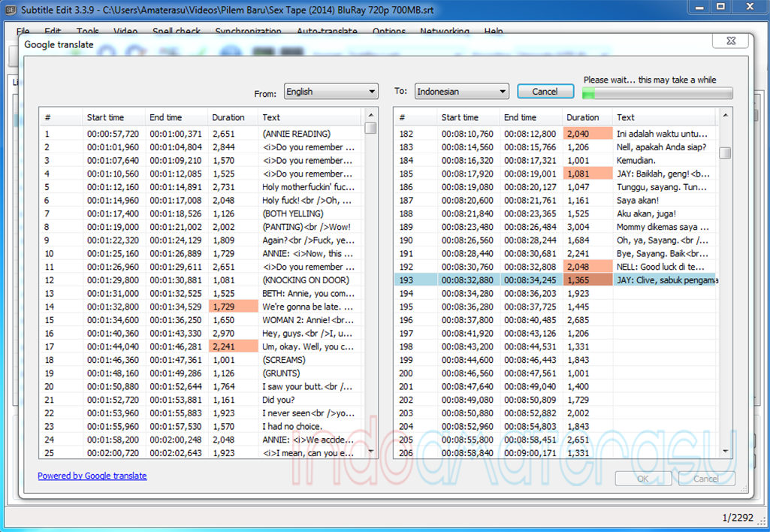Select the row starting 'Mommy dikemas saya'
The width and height of the screenshot is (770, 532).
[x=557, y=227]
